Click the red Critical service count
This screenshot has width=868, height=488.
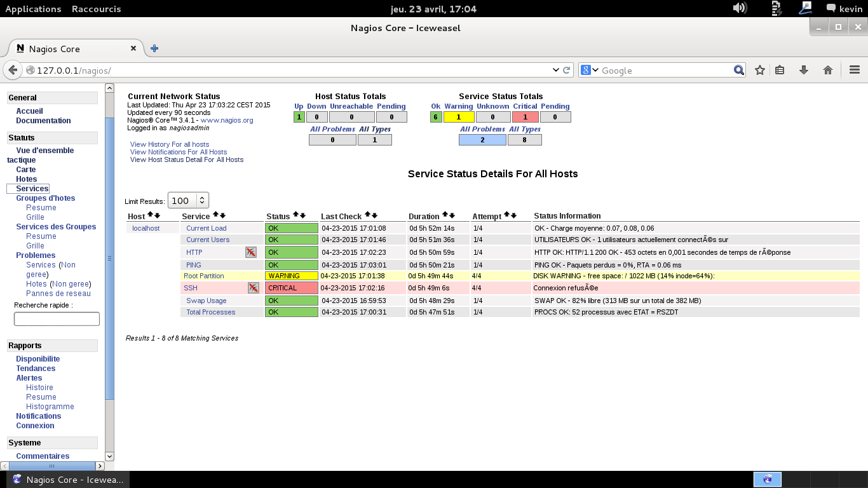(x=526, y=117)
